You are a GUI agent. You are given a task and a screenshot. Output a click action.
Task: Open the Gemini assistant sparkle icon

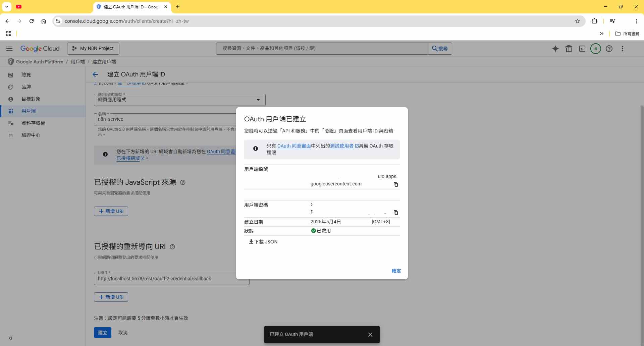tap(555, 49)
